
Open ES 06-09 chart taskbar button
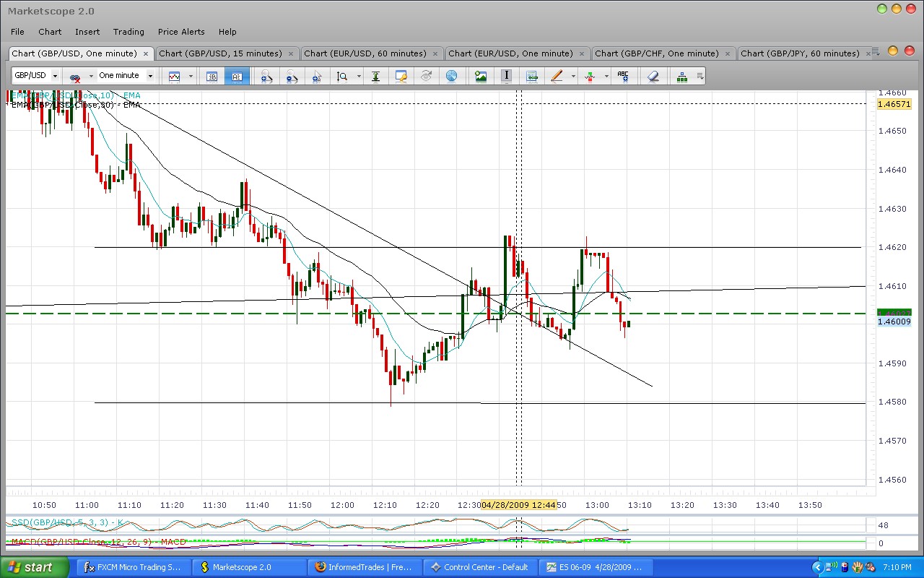point(596,567)
